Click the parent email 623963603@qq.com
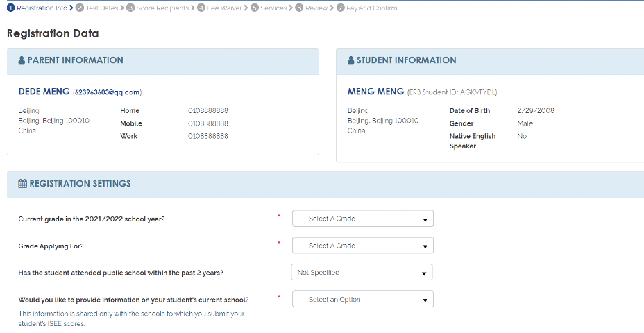The width and height of the screenshot is (644, 333). pos(108,92)
